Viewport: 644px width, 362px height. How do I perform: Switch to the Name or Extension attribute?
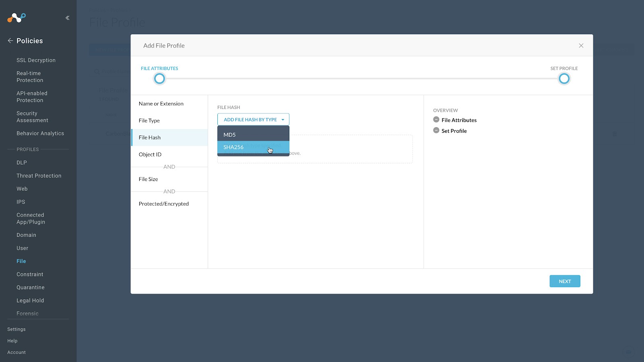161,103
